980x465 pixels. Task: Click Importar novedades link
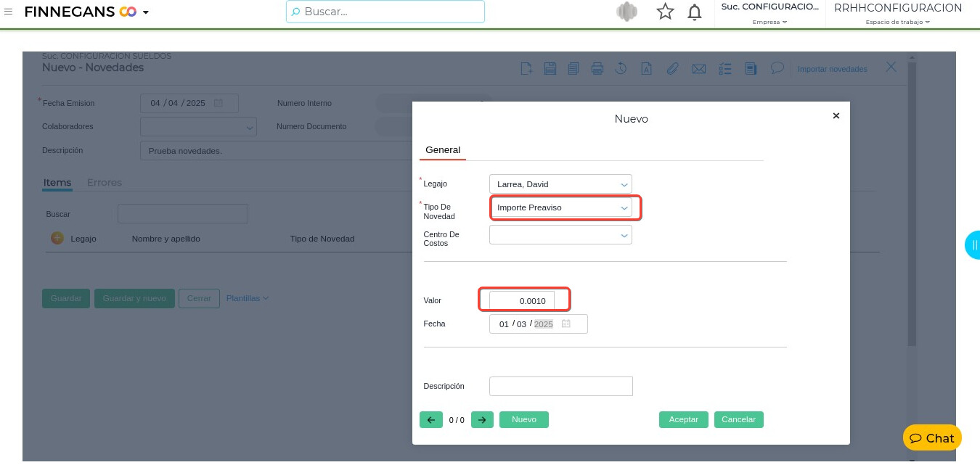(832, 69)
